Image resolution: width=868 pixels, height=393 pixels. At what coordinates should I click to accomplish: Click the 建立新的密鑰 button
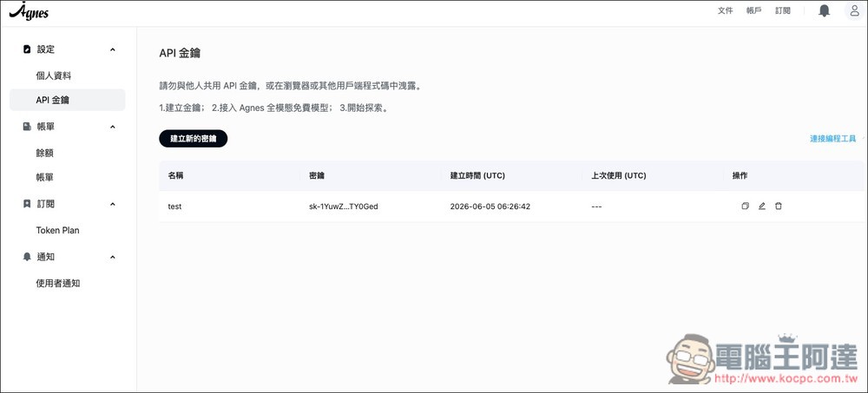pos(194,139)
